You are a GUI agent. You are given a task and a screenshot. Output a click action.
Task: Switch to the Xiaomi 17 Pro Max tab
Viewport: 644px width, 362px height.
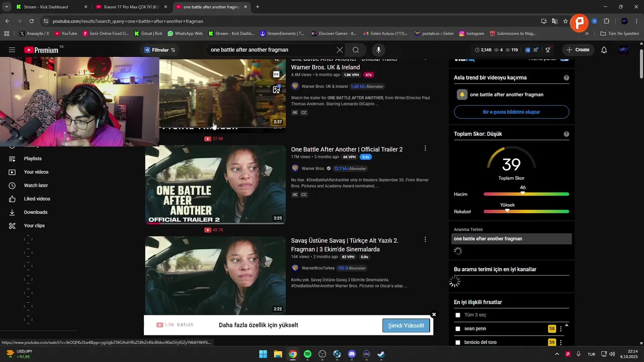coord(131,7)
